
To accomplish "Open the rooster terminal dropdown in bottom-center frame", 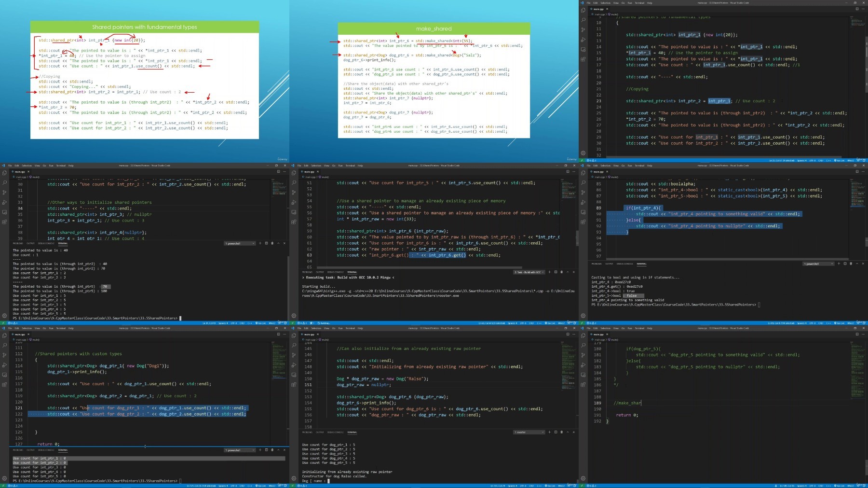I will click(x=529, y=432).
